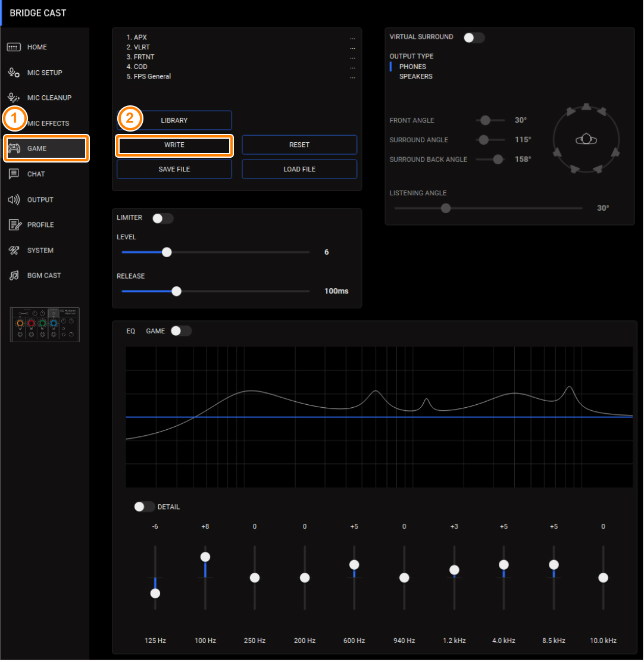644x662 pixels.
Task: Enable the DETAIL toggle for EQ
Action: click(144, 507)
